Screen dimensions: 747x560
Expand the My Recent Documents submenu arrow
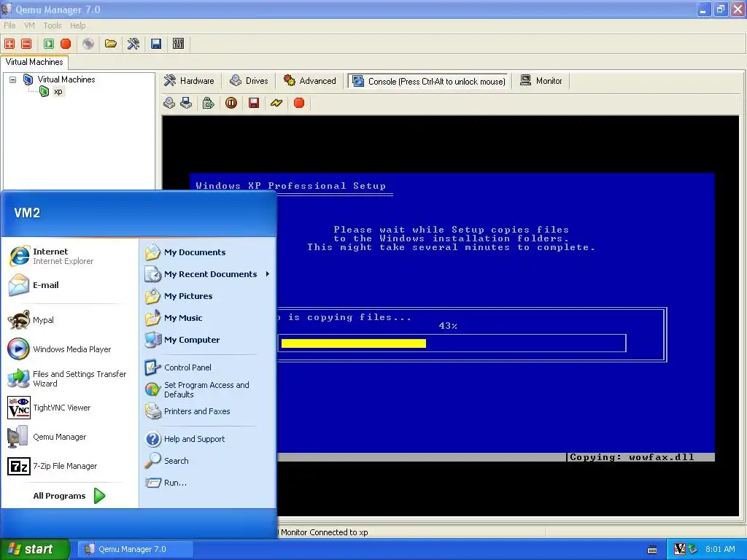268,274
